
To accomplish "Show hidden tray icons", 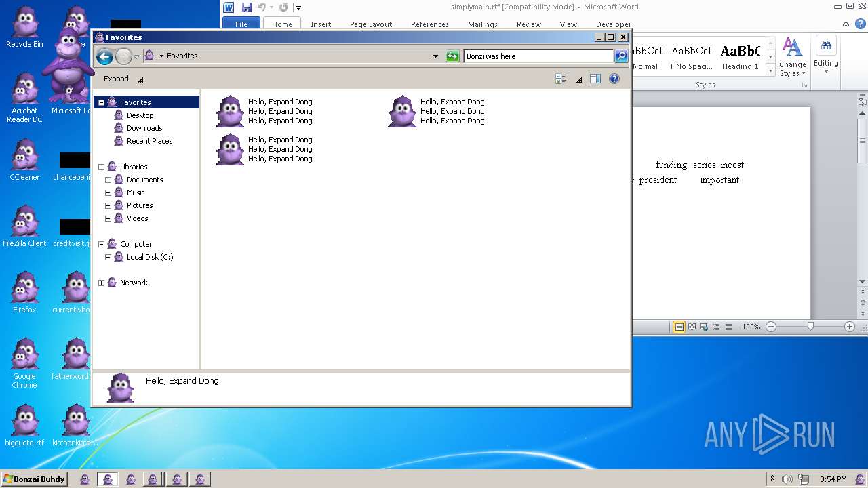I will coord(772,479).
